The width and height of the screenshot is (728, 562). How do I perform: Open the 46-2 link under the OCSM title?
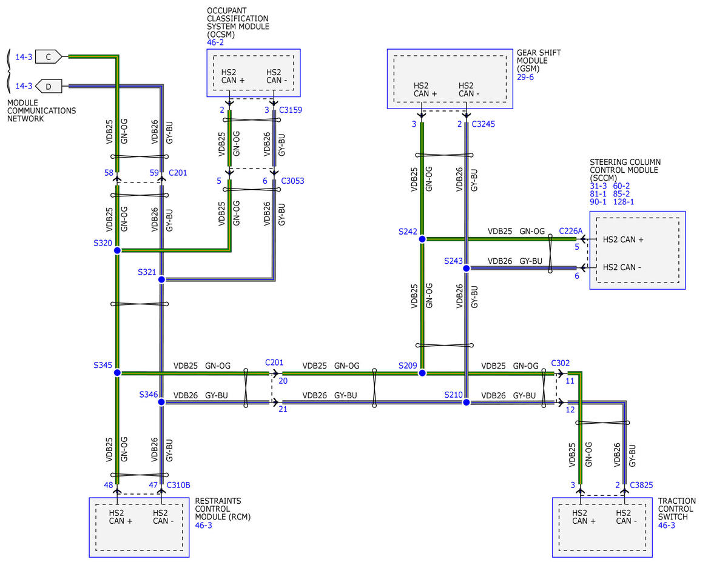[215, 43]
